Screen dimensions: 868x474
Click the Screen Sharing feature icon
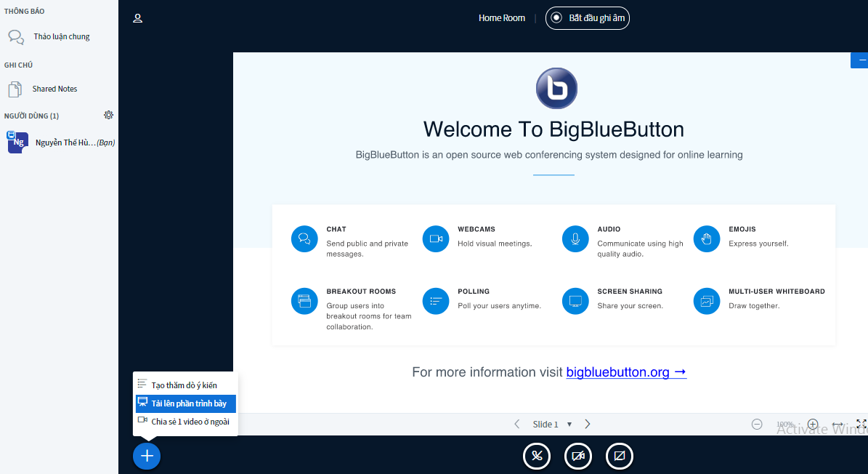click(x=575, y=301)
